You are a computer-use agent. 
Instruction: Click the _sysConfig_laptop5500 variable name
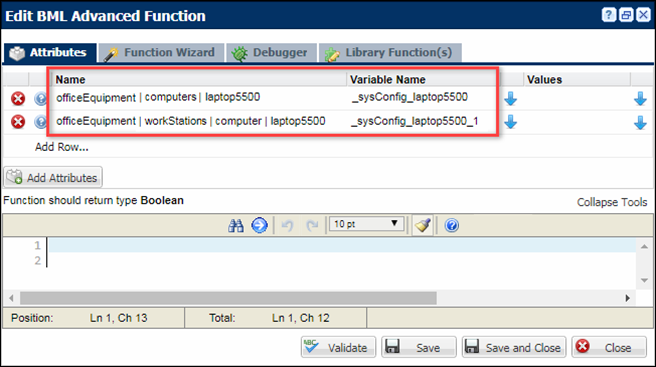(410, 97)
